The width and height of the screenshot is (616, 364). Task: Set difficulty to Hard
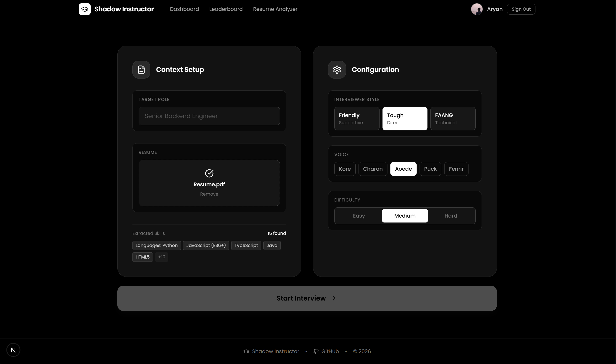[451, 216]
